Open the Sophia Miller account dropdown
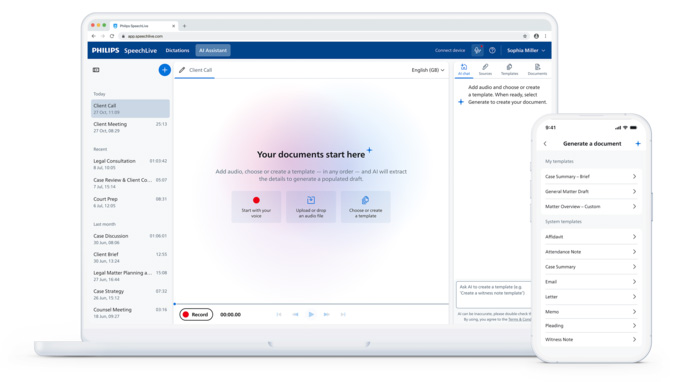Screen dimensions: 700x382 pos(526,50)
